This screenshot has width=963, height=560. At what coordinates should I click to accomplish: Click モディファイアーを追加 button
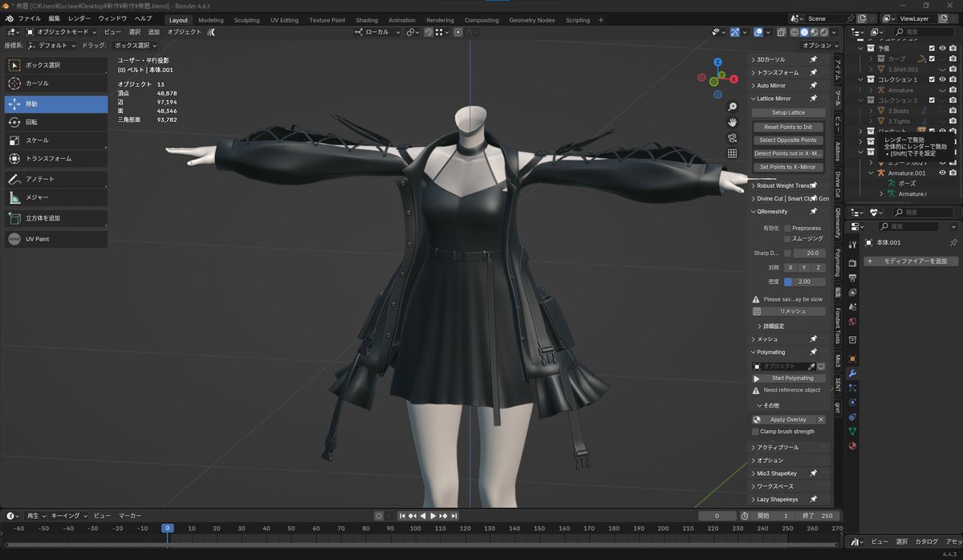click(911, 261)
